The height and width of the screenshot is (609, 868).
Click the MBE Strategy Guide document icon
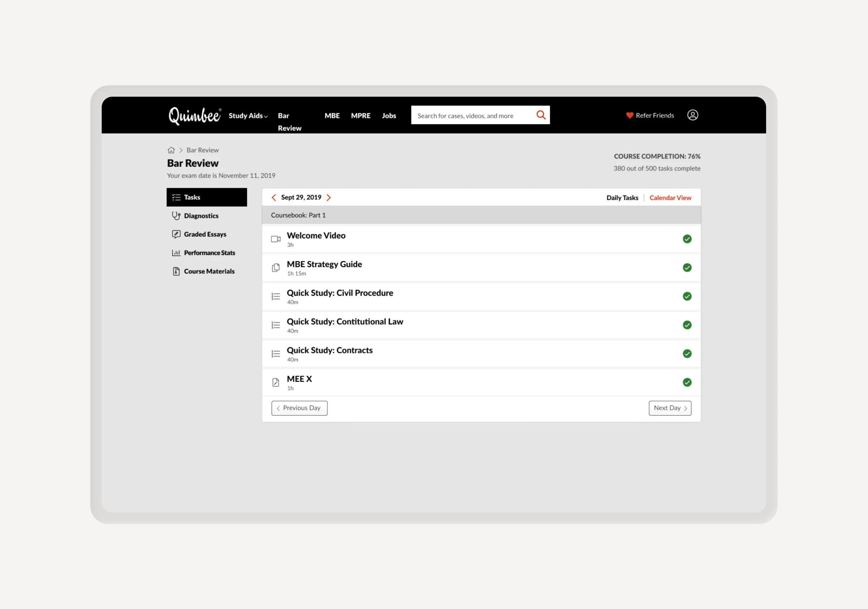(276, 268)
